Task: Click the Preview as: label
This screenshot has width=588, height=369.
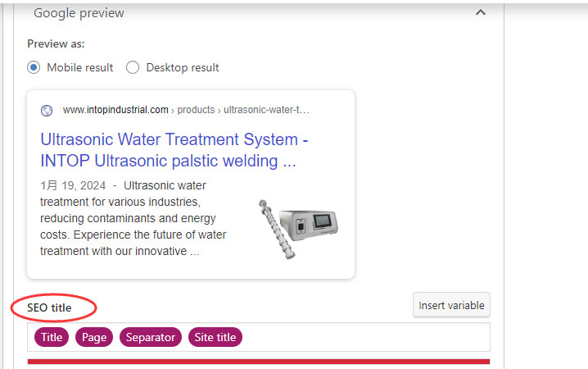Action: (56, 44)
